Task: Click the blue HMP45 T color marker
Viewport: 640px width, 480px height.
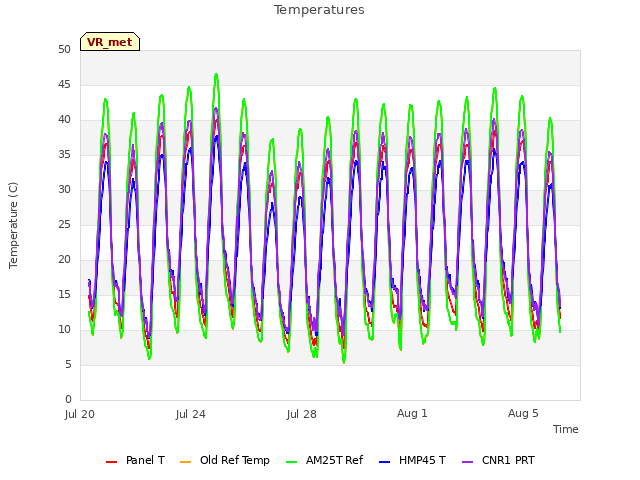Action: 385,462
